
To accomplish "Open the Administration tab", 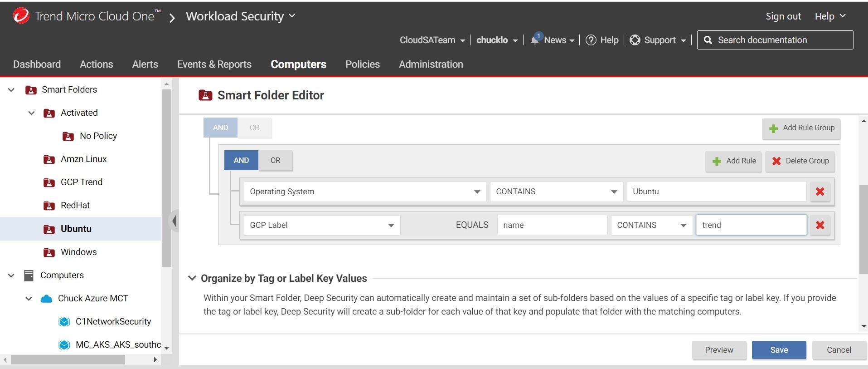I will [431, 64].
